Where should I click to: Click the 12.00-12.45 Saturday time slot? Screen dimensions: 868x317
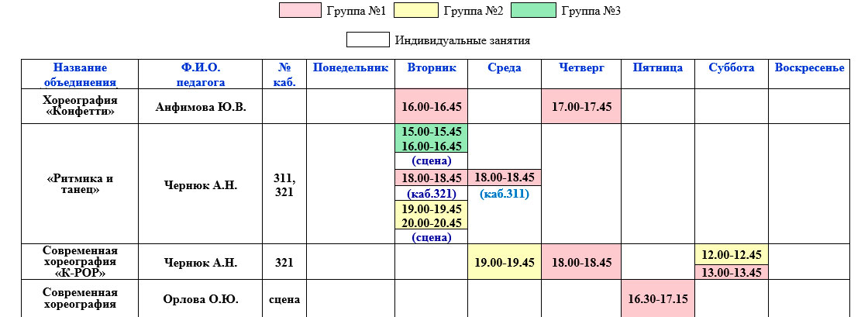tap(731, 255)
